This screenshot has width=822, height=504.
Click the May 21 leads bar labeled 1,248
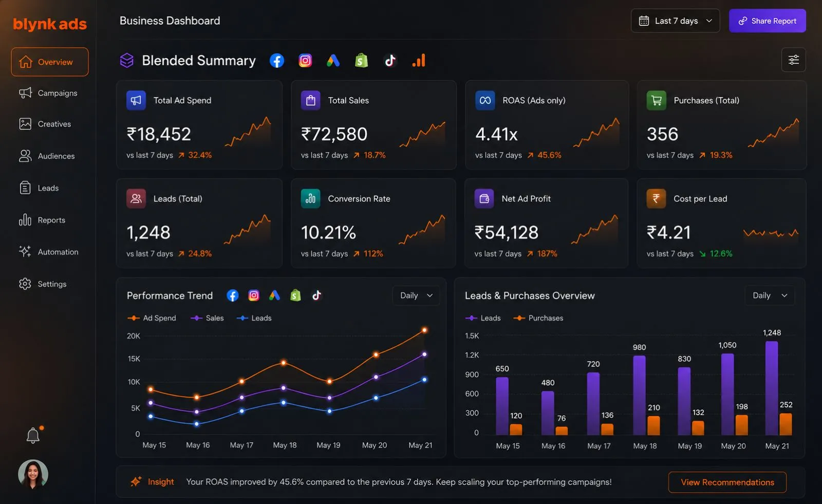pyautogui.click(x=772, y=388)
